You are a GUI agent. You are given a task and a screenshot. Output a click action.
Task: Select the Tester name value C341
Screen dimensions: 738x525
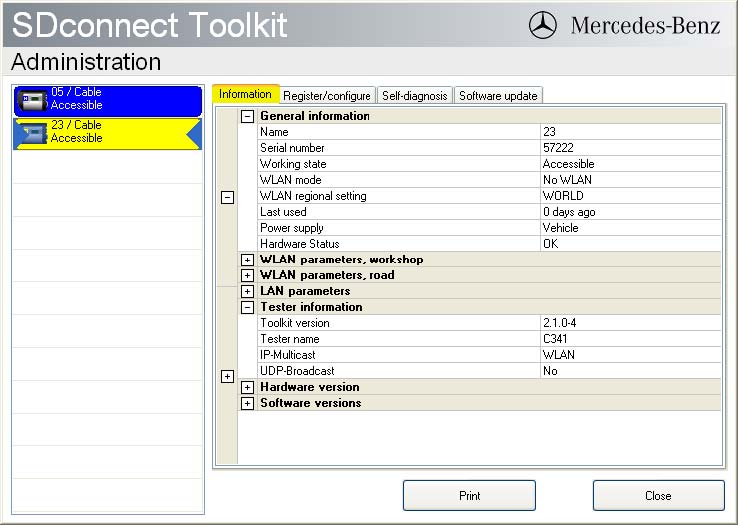(x=630, y=339)
